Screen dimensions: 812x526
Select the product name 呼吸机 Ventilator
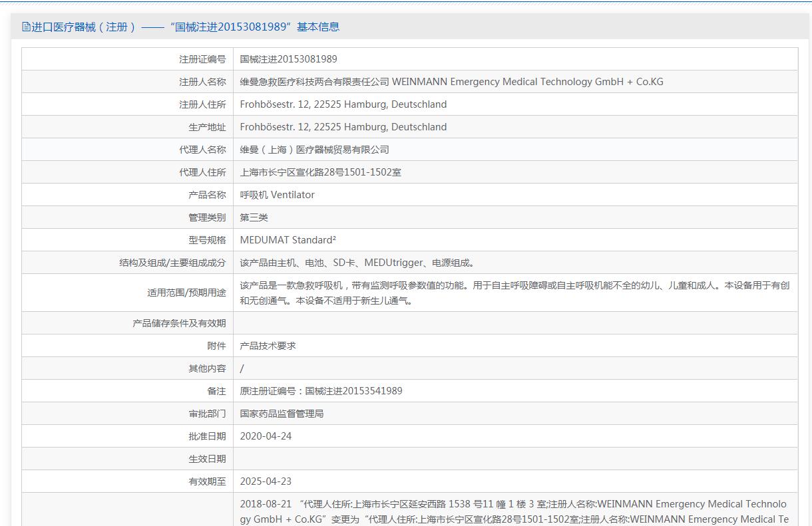tap(277, 195)
